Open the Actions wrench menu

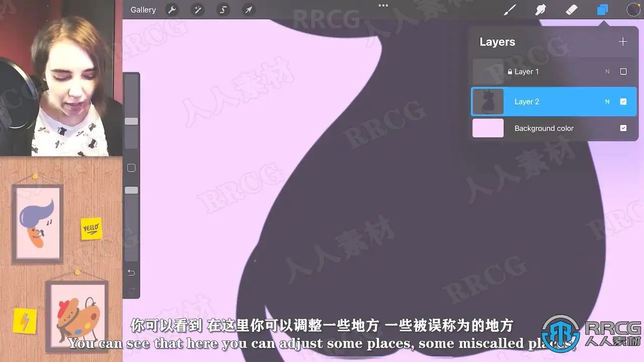[x=172, y=10]
